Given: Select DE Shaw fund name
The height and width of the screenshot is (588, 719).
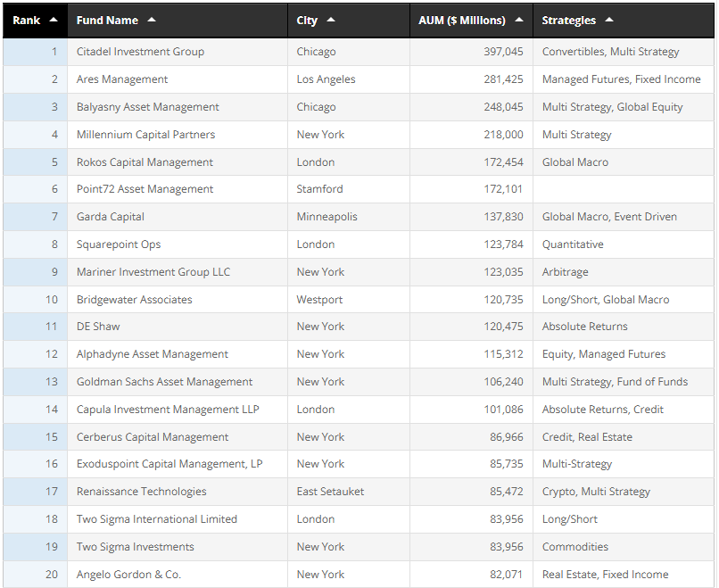Looking at the screenshot, I should [x=98, y=327].
